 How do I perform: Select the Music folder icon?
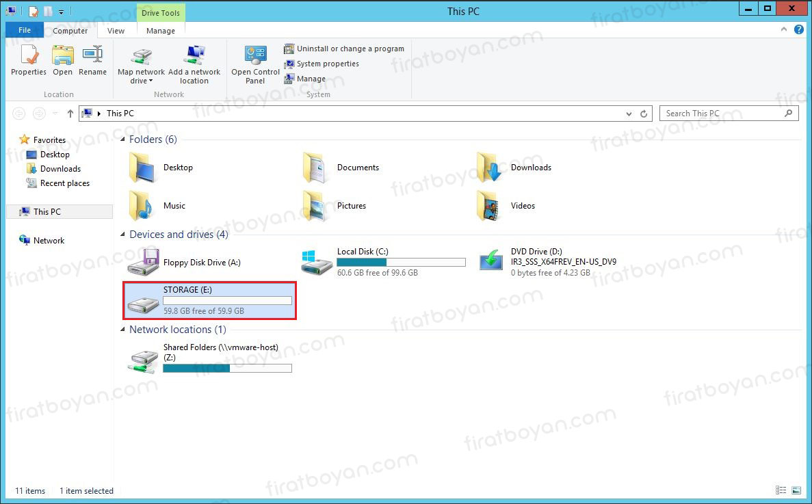(x=142, y=206)
